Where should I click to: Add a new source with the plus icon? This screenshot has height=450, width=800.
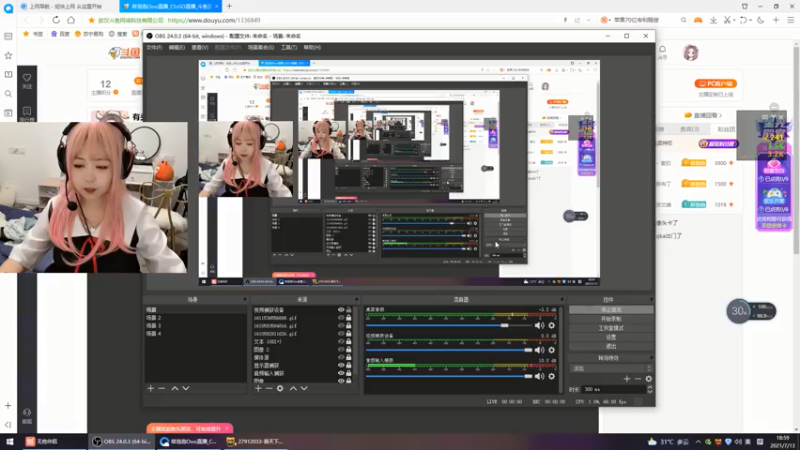[258, 388]
